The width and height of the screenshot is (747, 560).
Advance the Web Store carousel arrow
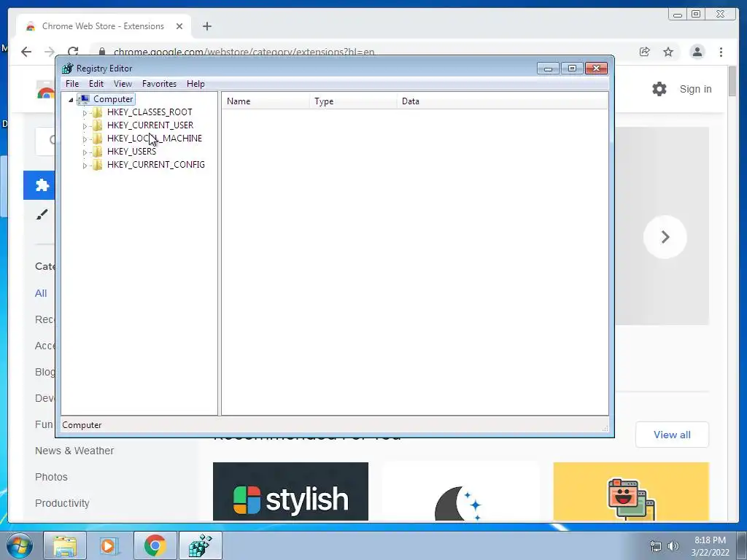click(x=665, y=237)
